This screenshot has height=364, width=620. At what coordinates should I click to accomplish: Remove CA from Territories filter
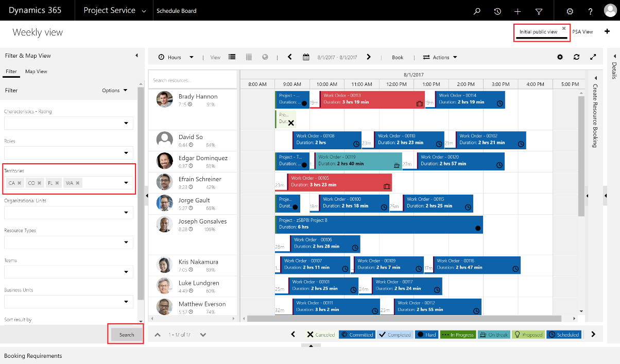tap(20, 183)
